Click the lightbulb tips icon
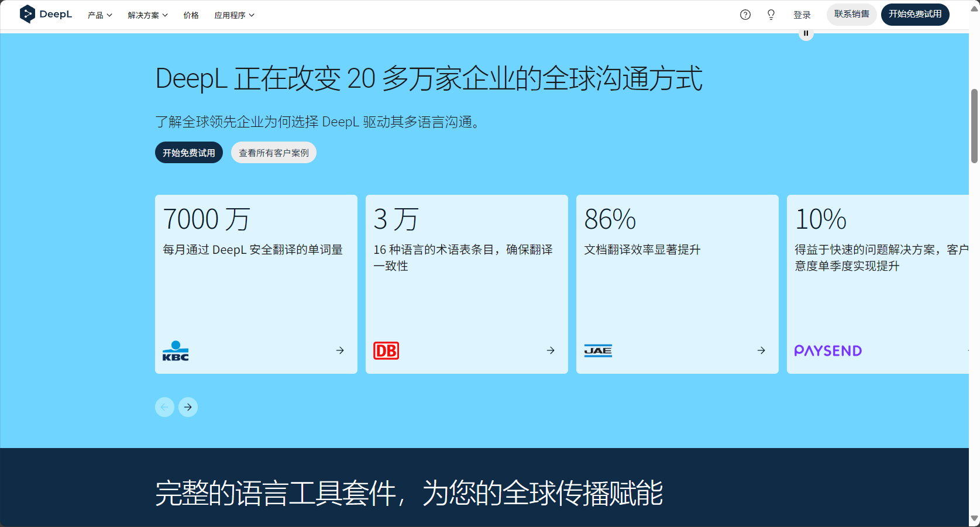The image size is (980, 527). [x=771, y=15]
